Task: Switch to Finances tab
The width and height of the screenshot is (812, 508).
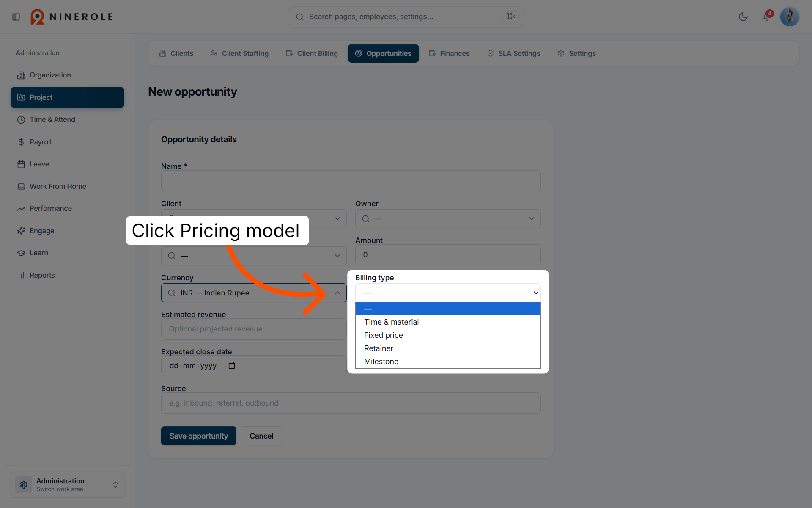Action: 449,53
